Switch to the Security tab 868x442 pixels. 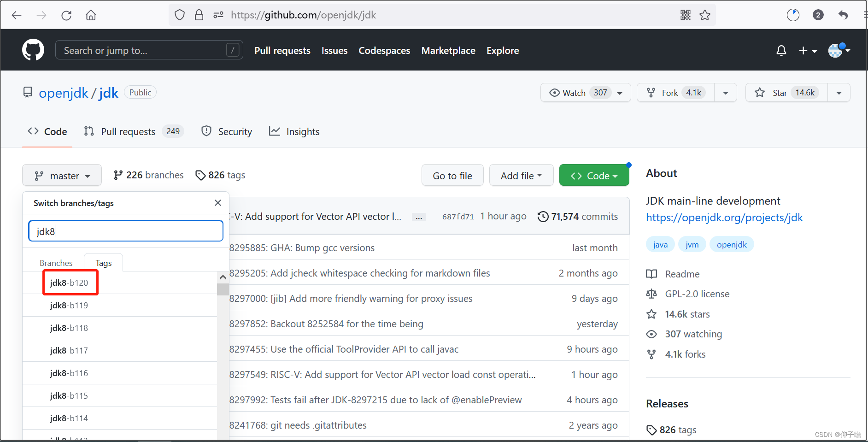coord(227,131)
